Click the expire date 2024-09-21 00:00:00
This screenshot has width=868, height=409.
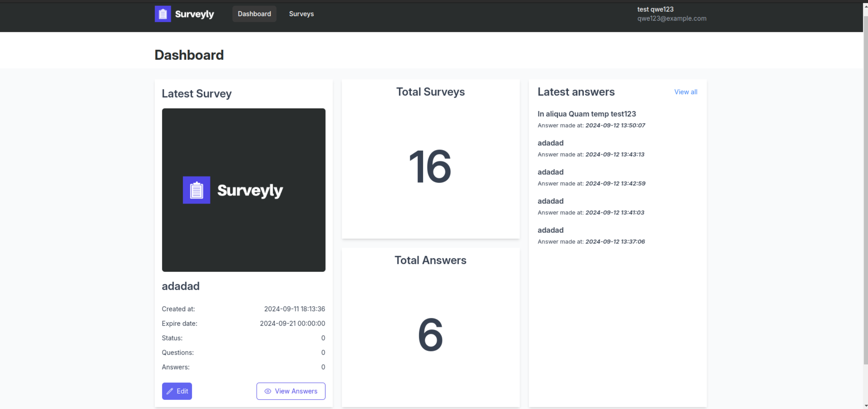292,323
